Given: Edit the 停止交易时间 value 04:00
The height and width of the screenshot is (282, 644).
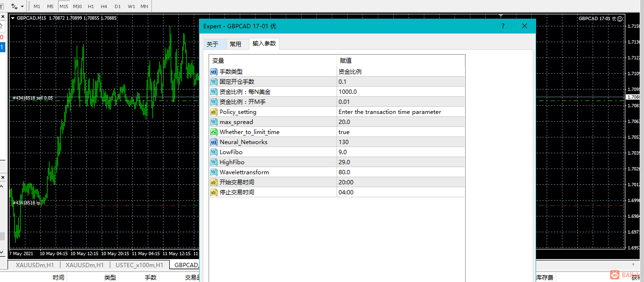Looking at the screenshot, I should (401, 192).
